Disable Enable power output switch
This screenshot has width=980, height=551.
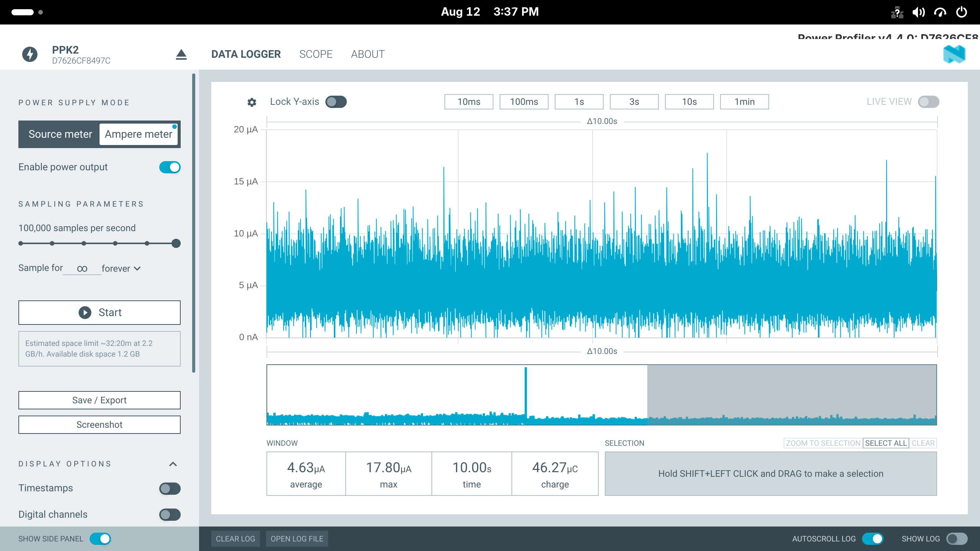click(x=170, y=167)
